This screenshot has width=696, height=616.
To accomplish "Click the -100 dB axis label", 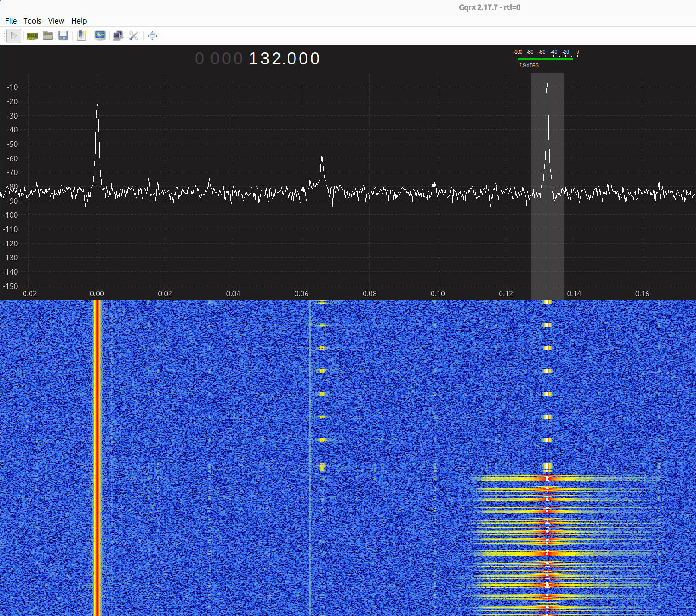I will pos(10,215).
